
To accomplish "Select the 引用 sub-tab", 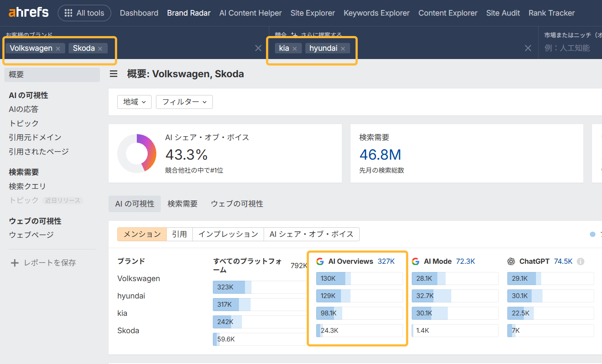I will (179, 234).
